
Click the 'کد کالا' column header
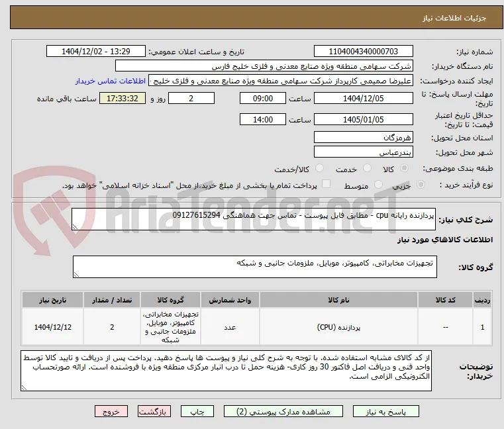445,300
